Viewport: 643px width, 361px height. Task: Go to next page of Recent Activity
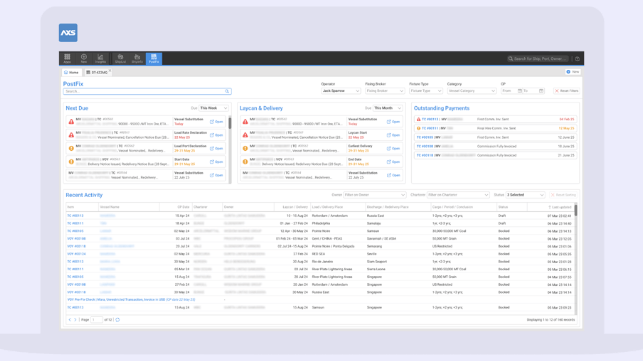[75, 320]
